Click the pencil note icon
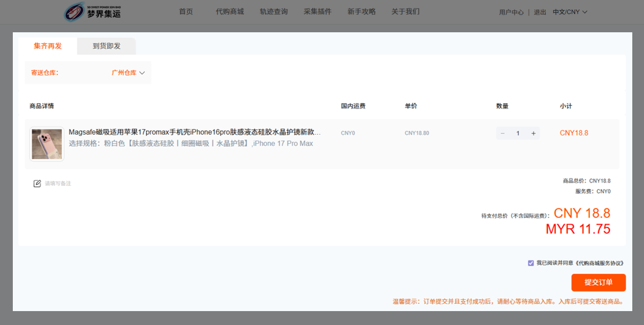The height and width of the screenshot is (325, 644). [37, 184]
